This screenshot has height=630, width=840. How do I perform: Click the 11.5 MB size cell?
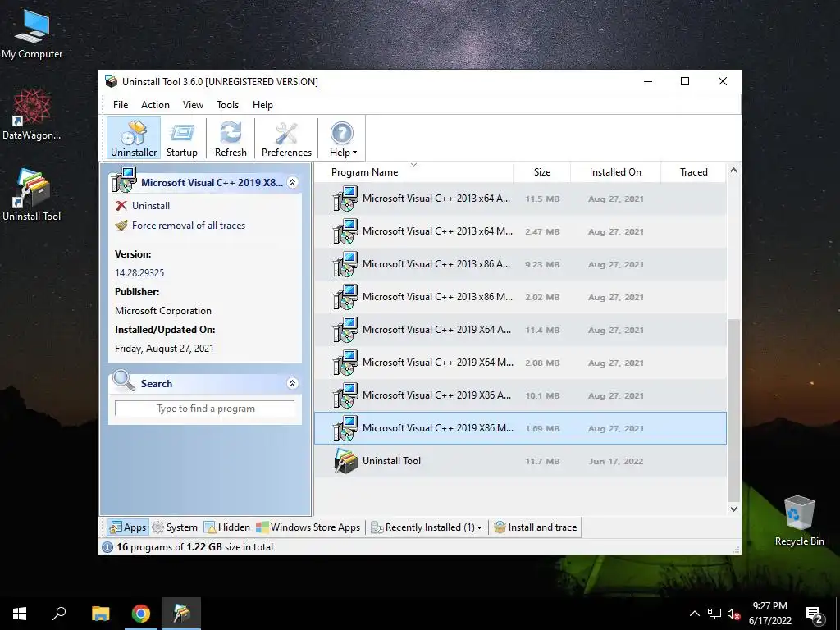[x=542, y=199]
